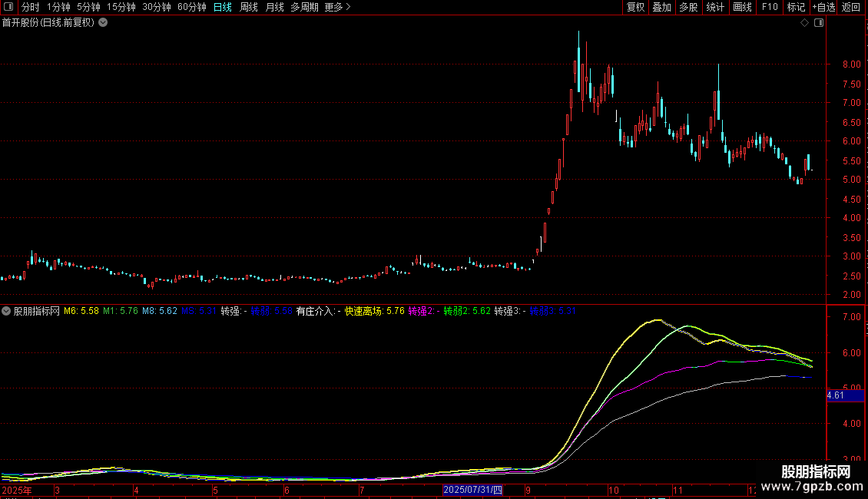Switch to the 分时 tab

pos(31,7)
